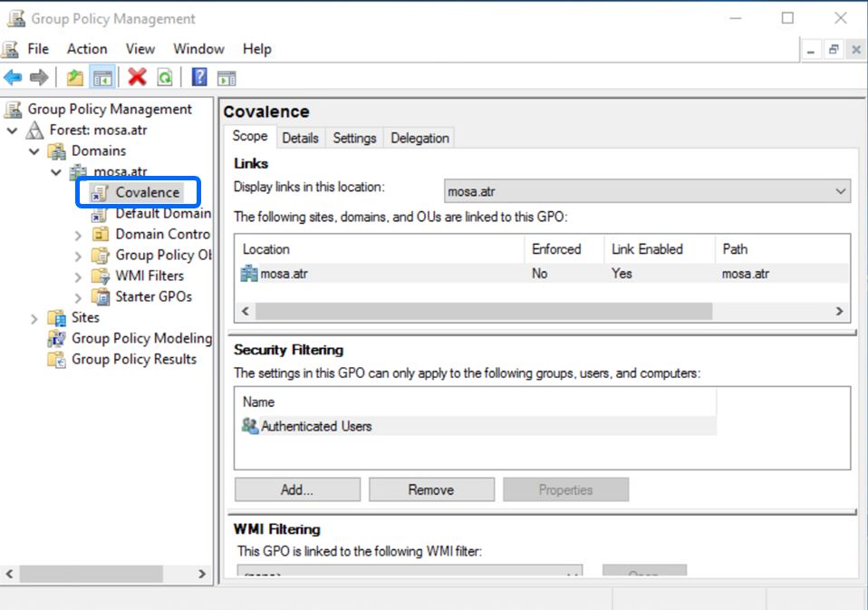This screenshot has width=868, height=610.
Task: Click the Properties button
Action: 565,489
